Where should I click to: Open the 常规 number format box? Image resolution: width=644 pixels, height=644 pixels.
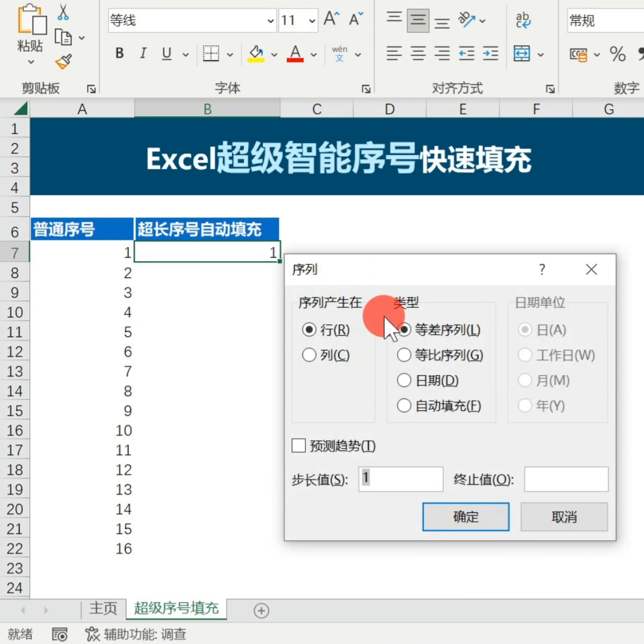pos(605,20)
